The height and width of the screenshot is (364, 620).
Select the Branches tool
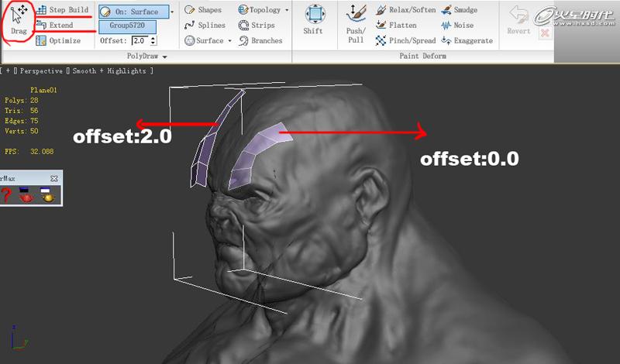pyautogui.click(x=260, y=40)
